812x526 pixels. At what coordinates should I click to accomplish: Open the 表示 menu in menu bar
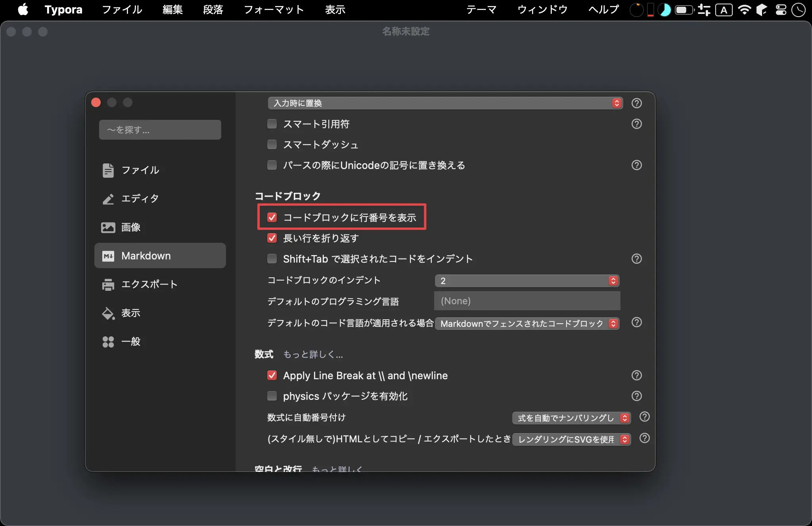tap(335, 10)
